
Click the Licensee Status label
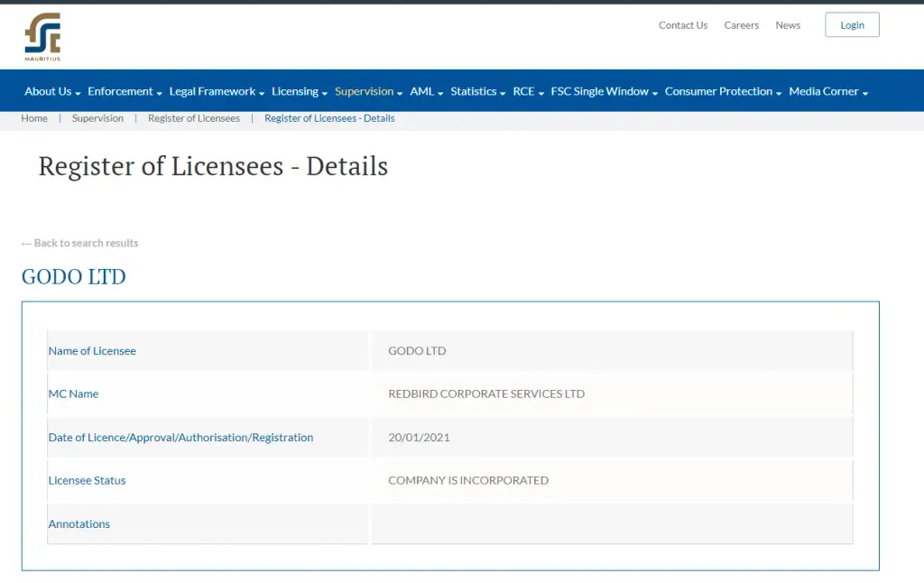click(87, 480)
